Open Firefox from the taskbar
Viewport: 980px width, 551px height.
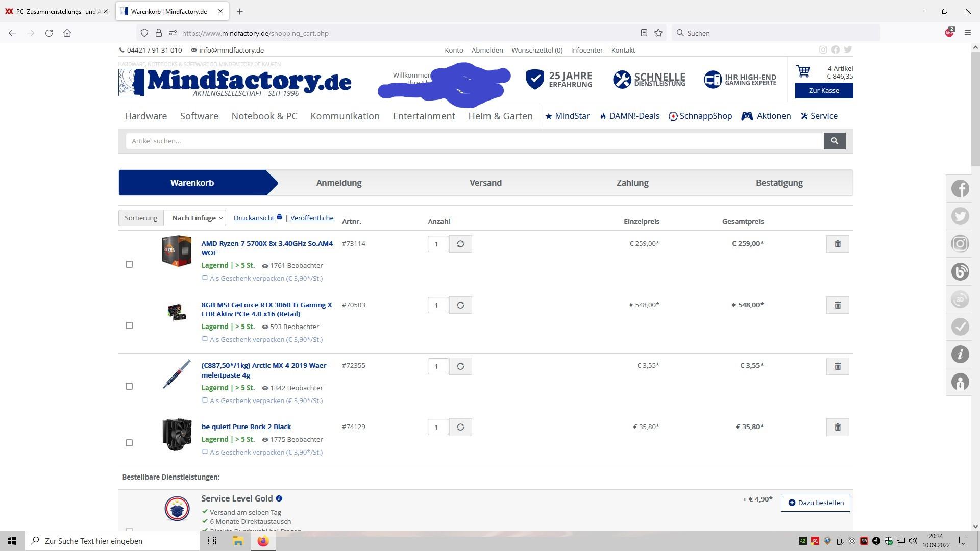263,541
